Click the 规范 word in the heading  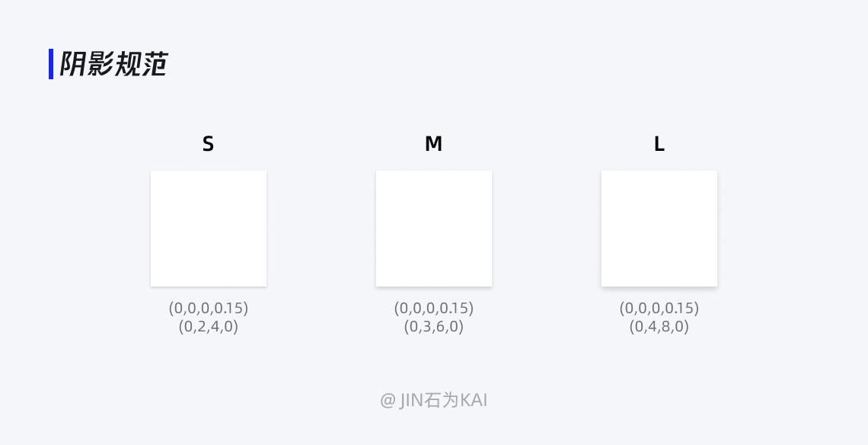coord(140,64)
